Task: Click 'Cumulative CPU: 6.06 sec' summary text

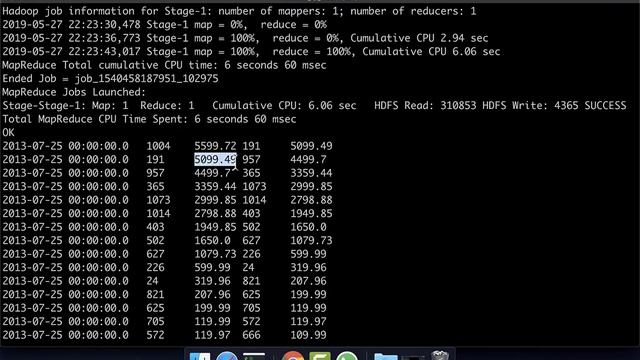Action: (284, 106)
